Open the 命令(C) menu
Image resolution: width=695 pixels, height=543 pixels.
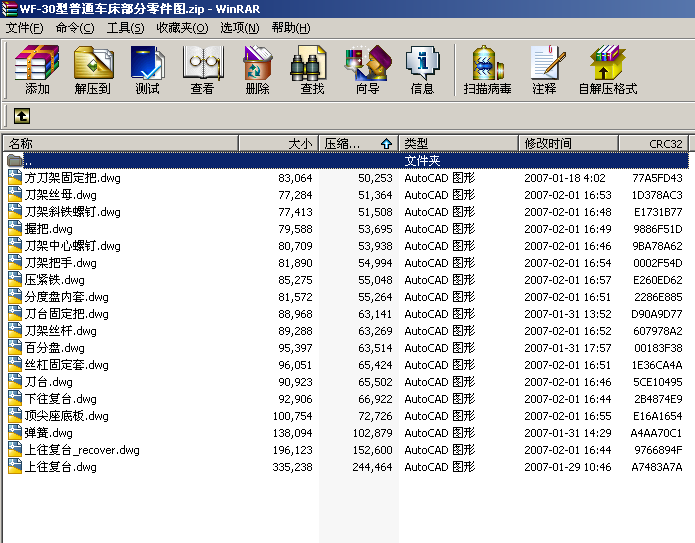pos(75,28)
